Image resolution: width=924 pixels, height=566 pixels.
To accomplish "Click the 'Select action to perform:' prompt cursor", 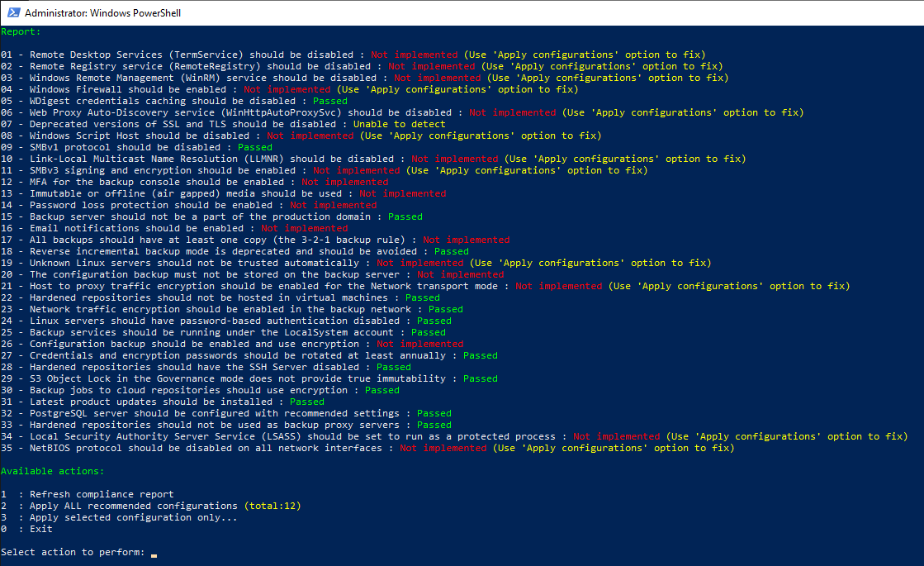I will (x=154, y=554).
